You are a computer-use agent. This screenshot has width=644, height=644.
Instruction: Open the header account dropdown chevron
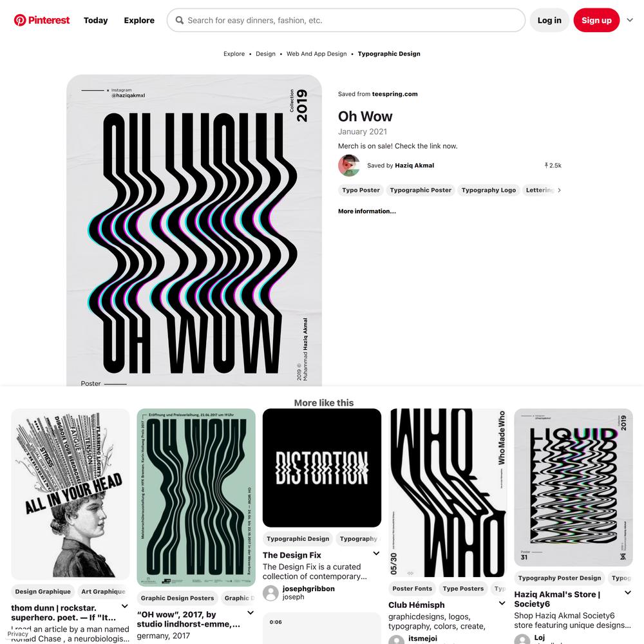click(630, 20)
